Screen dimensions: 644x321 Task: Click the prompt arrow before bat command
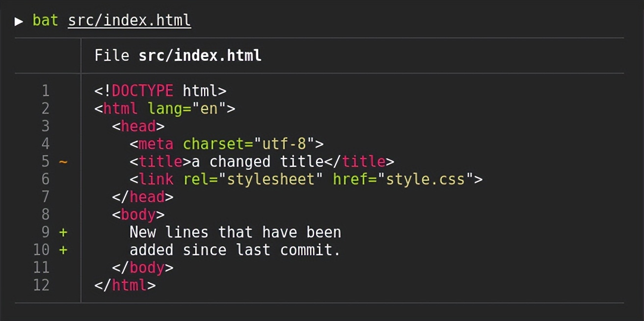pyautogui.click(x=19, y=21)
